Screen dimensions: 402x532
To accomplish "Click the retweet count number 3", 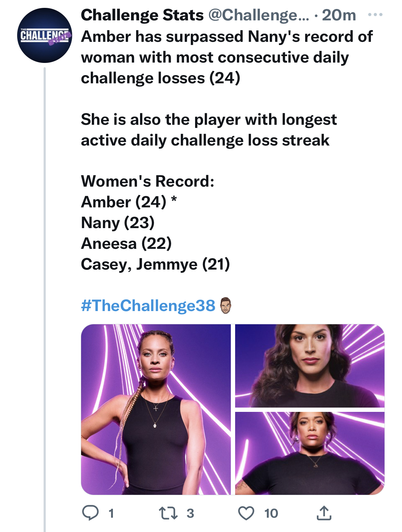I will 190,513.
